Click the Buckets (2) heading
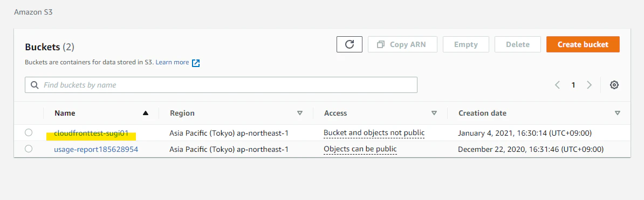644x200 pixels. [49, 47]
